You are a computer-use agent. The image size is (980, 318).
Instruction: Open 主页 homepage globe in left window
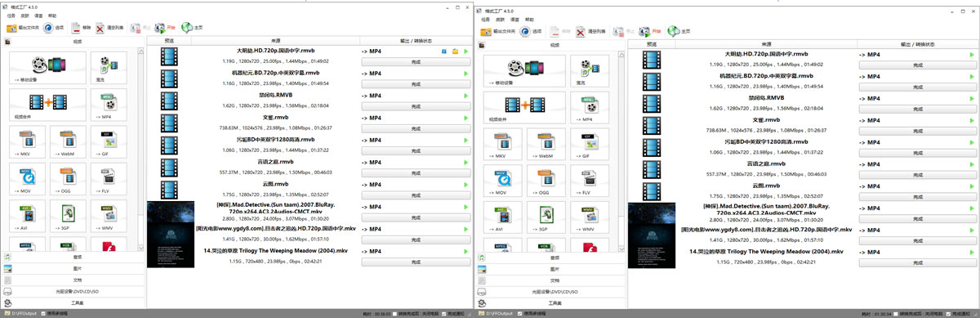[x=193, y=27]
